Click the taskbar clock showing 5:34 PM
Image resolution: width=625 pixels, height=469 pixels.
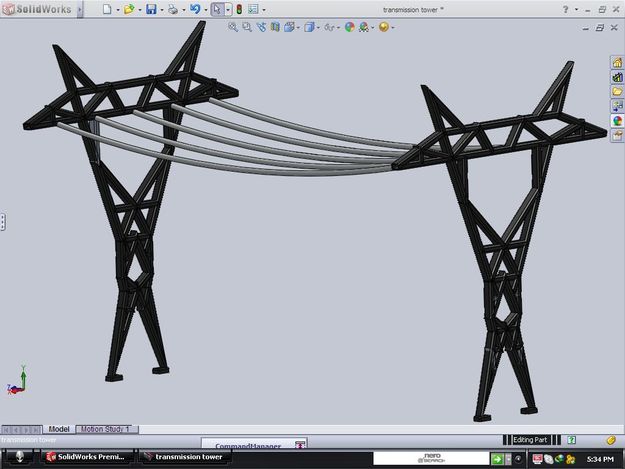pyautogui.click(x=600, y=459)
